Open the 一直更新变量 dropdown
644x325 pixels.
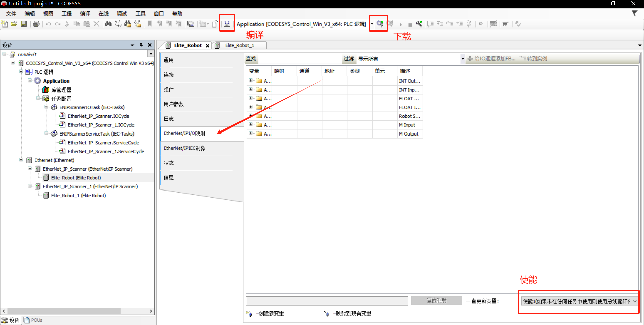(x=635, y=301)
